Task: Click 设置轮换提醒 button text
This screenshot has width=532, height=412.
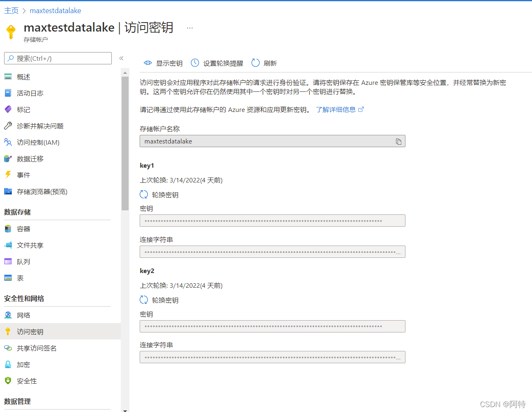Action: click(x=223, y=63)
